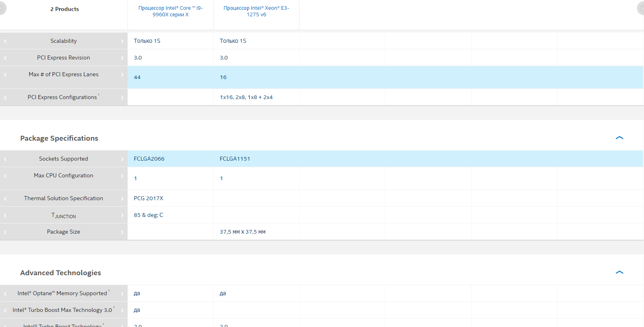The image size is (644, 327).
Task: Click right chevron beside PCI Express Configurations
Action: 122,97
